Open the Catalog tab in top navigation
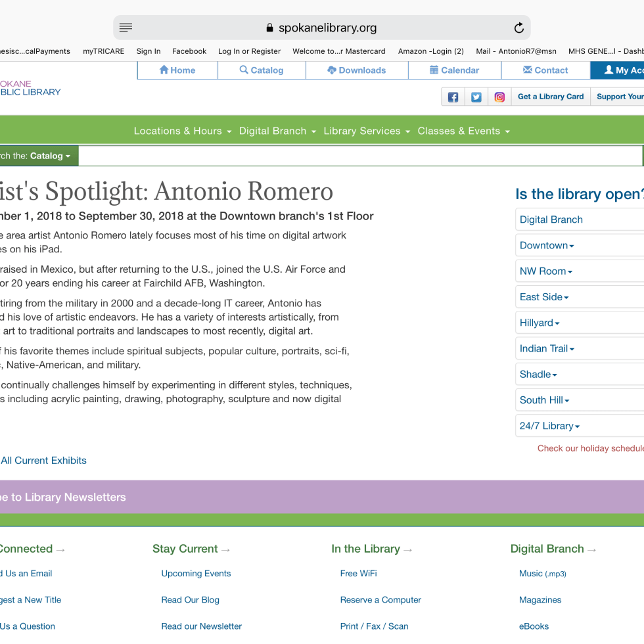This screenshot has width=644, height=644. pos(262,70)
